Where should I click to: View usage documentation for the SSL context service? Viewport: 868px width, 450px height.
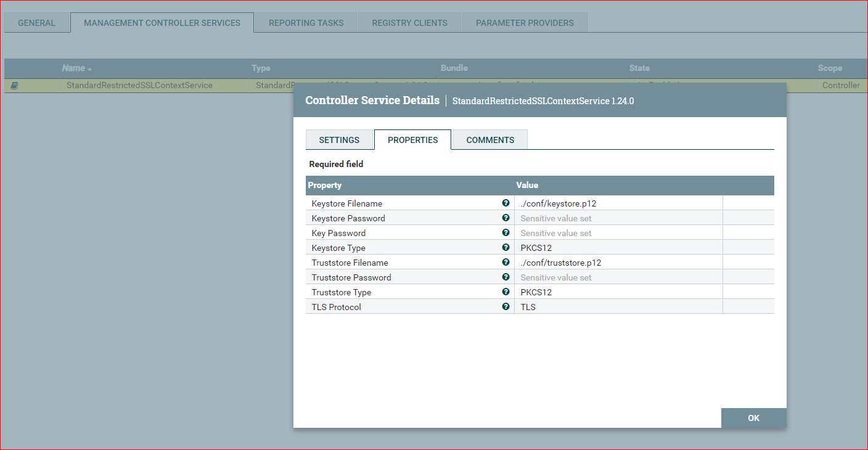click(x=14, y=85)
